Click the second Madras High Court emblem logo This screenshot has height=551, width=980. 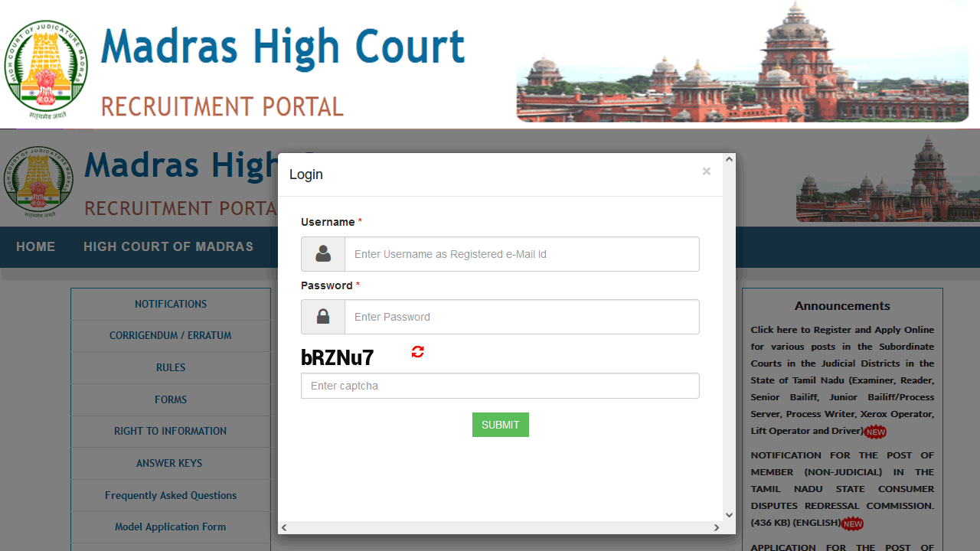(38, 181)
